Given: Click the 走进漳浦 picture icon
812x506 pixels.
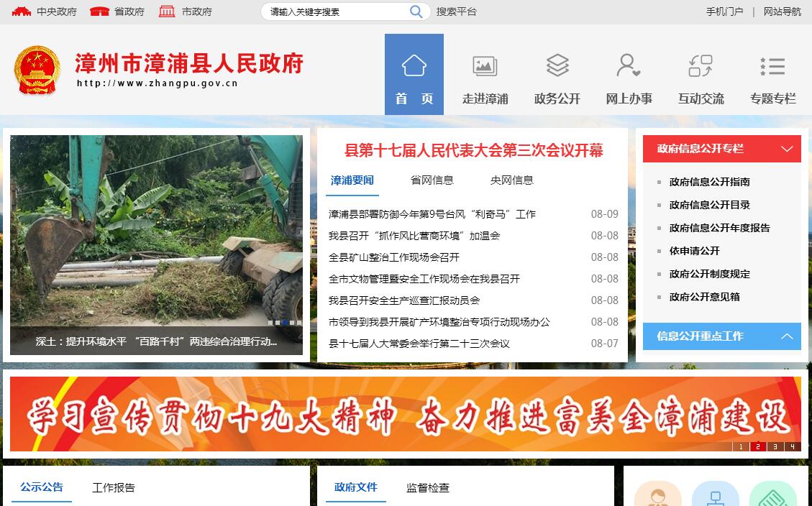Looking at the screenshot, I should click(x=485, y=66).
